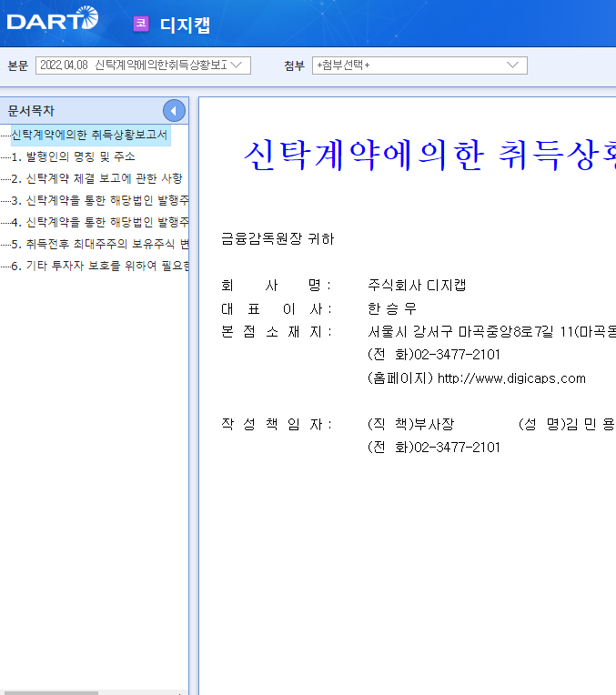Click the 첨부 label
The width and height of the screenshot is (616, 695).
pyautogui.click(x=295, y=65)
